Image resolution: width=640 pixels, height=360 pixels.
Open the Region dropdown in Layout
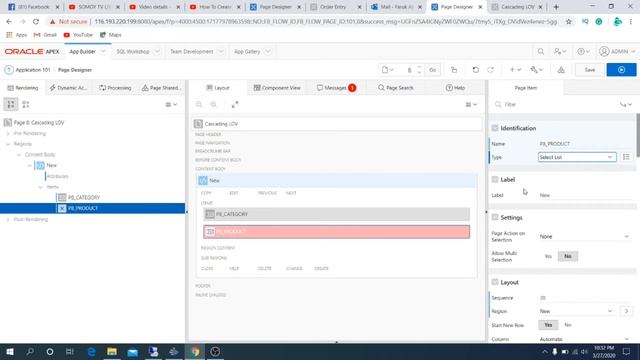577,311
